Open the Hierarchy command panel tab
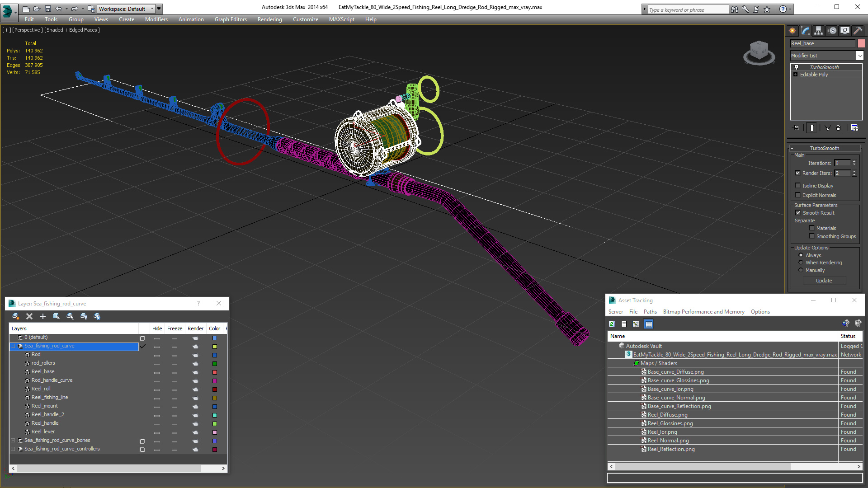The image size is (868, 488). [819, 31]
